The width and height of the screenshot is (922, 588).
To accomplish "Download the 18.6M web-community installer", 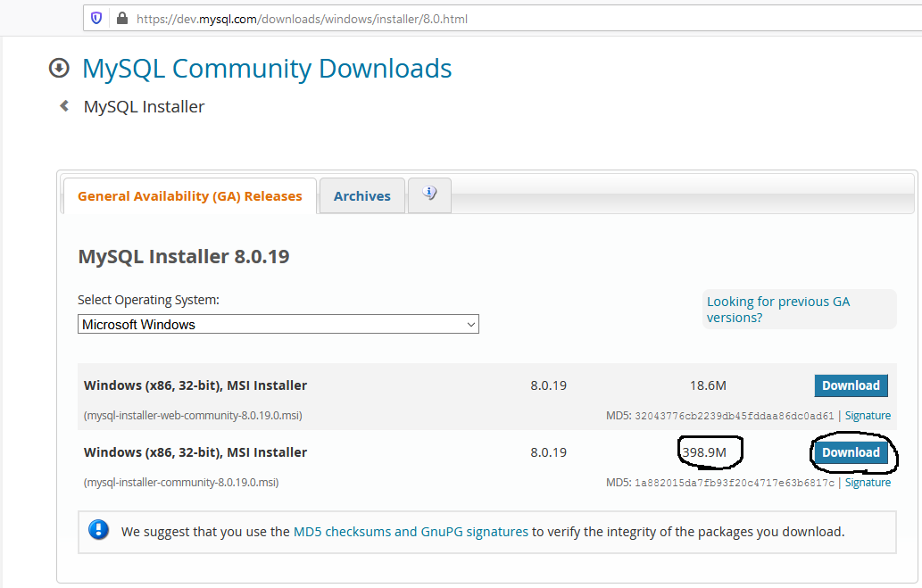I will point(851,385).
